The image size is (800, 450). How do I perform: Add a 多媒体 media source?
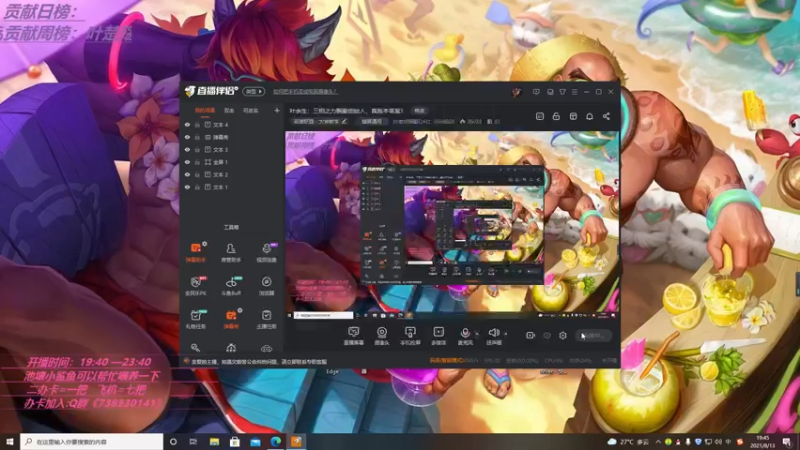(438, 336)
